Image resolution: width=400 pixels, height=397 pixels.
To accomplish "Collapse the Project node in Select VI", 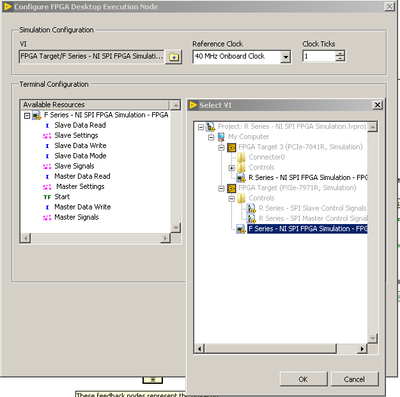I will (x=201, y=127).
